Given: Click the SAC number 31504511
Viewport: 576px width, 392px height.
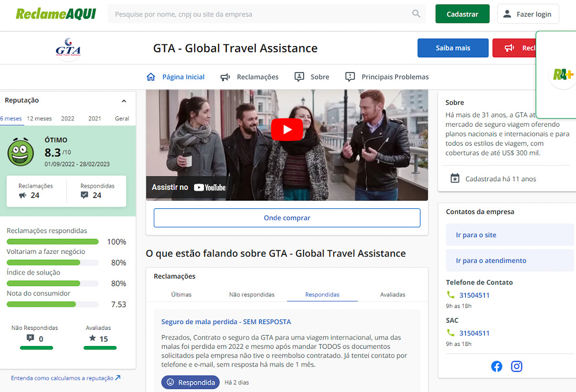Looking at the screenshot, I should (474, 333).
